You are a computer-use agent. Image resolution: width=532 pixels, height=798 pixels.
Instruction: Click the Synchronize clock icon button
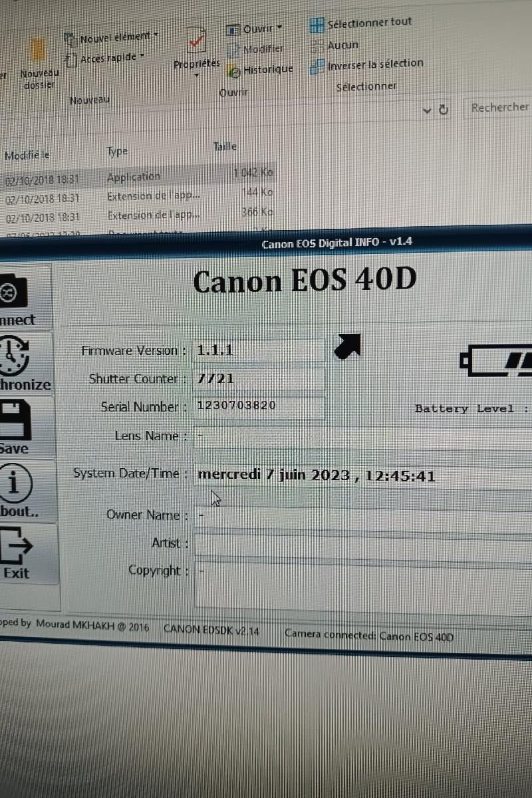pyautogui.click(x=25, y=363)
